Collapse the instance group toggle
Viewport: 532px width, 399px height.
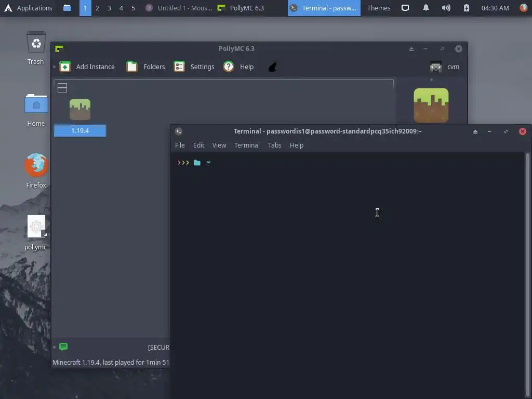[62, 88]
